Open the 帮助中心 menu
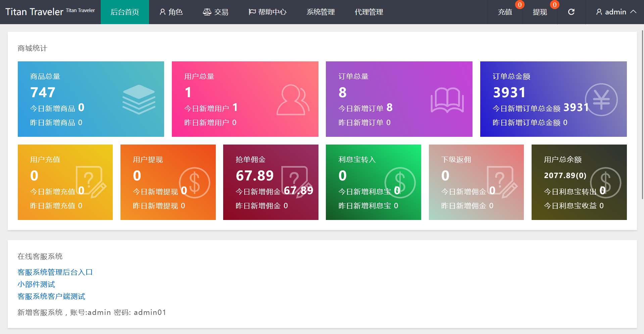This screenshot has height=334, width=644. 267,12
